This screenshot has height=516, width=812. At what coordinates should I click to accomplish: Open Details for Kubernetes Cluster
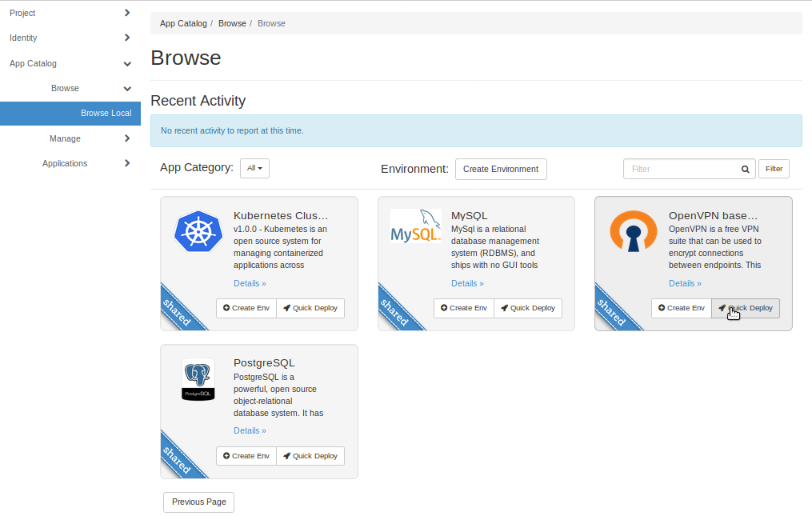250,283
